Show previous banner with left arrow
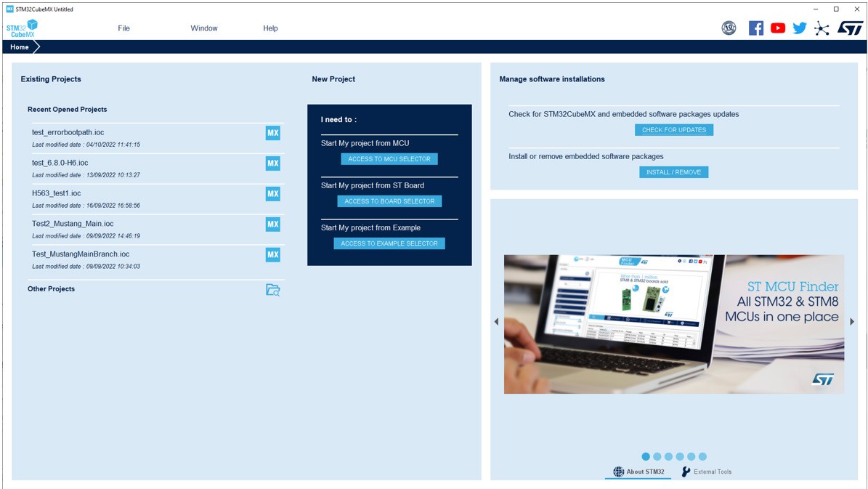Image resolution: width=868 pixels, height=489 pixels. 496,322
